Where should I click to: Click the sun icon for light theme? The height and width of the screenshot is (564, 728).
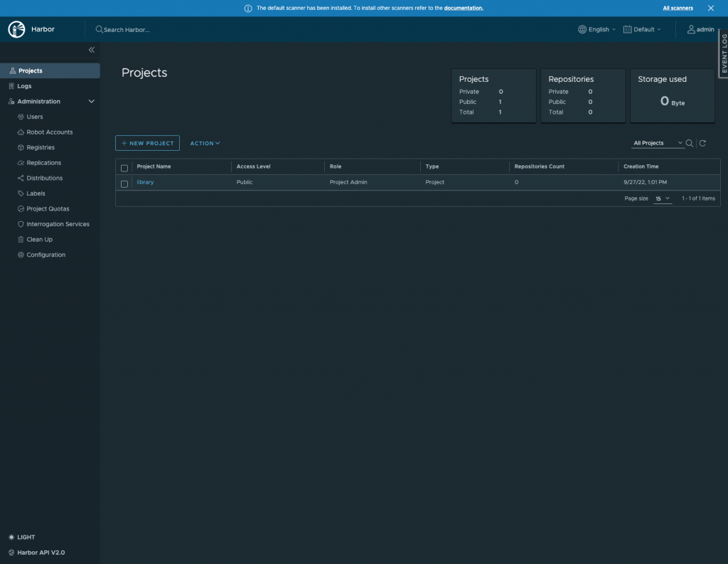(x=11, y=537)
